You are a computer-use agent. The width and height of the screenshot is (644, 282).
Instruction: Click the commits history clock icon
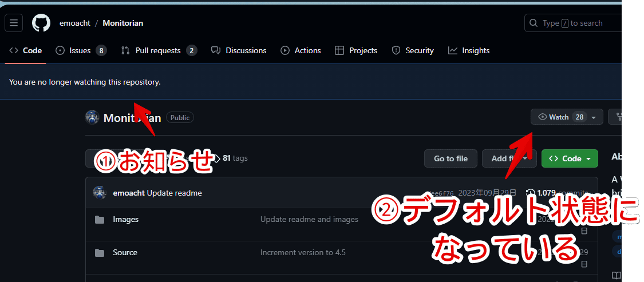531,193
